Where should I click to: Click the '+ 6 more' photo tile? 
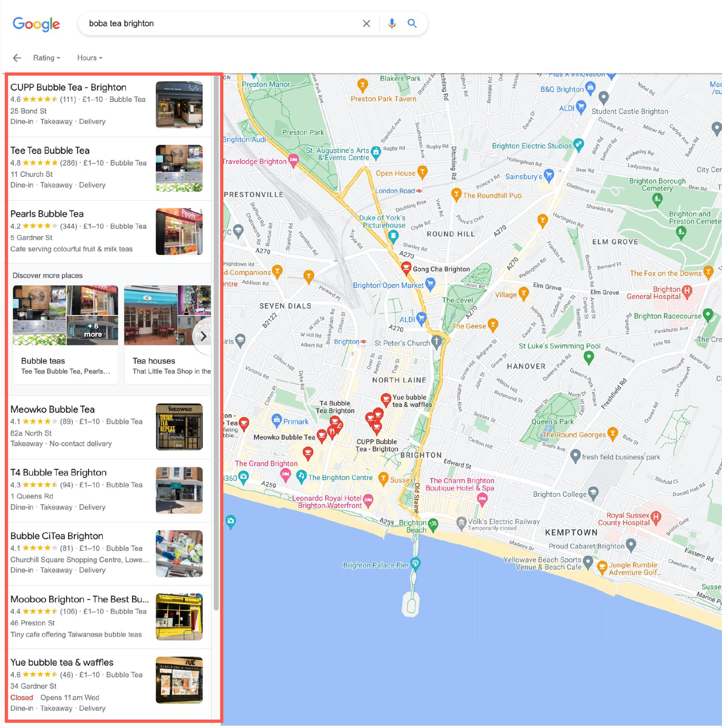93,330
